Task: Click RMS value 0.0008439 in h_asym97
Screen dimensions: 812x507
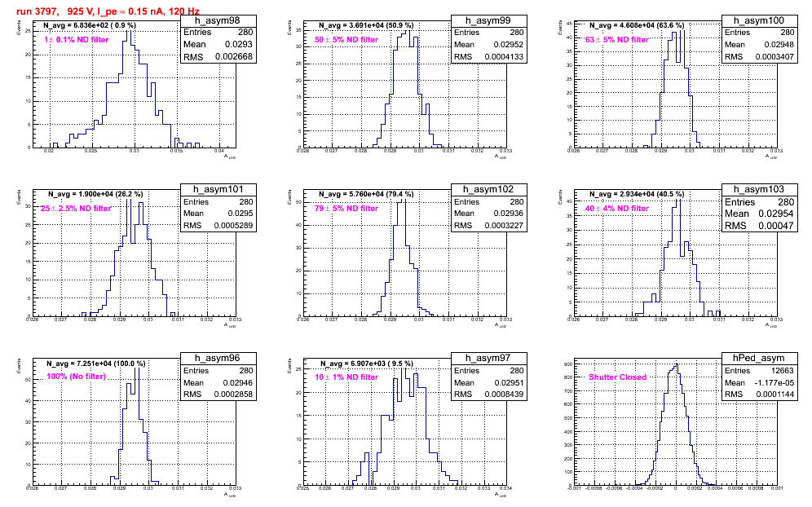Action: (x=504, y=395)
